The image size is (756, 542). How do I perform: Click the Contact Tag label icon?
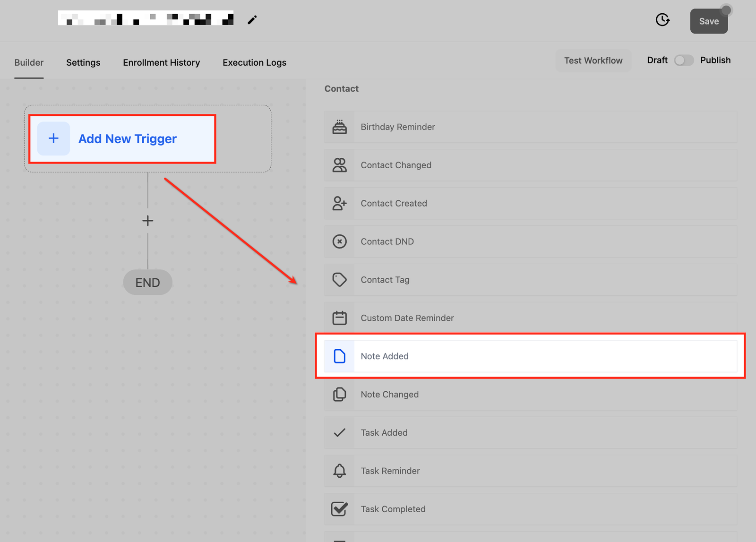pos(339,280)
